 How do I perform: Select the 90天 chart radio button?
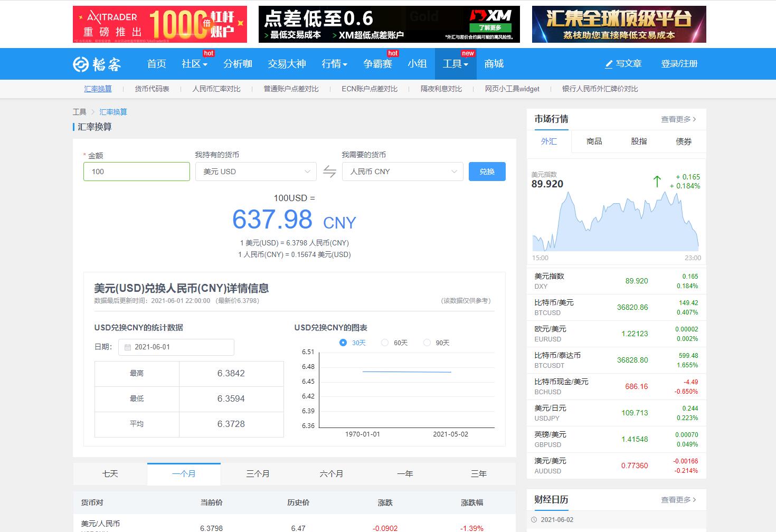click(427, 343)
